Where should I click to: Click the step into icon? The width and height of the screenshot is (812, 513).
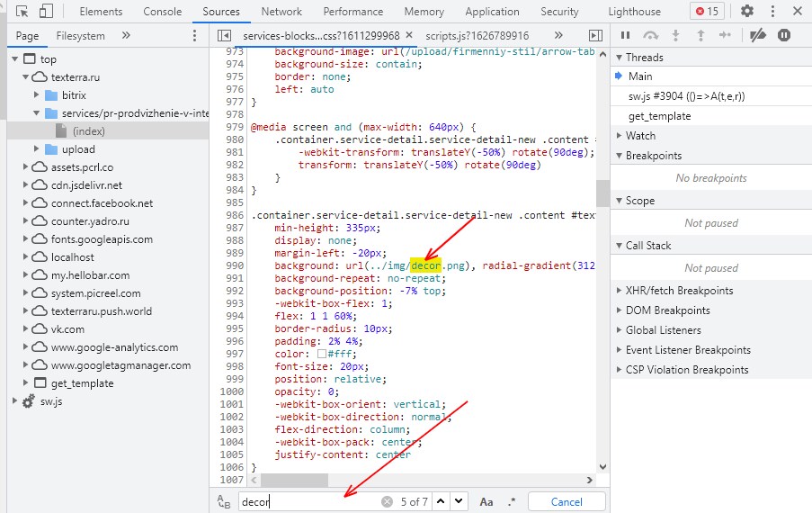pyautogui.click(x=676, y=35)
